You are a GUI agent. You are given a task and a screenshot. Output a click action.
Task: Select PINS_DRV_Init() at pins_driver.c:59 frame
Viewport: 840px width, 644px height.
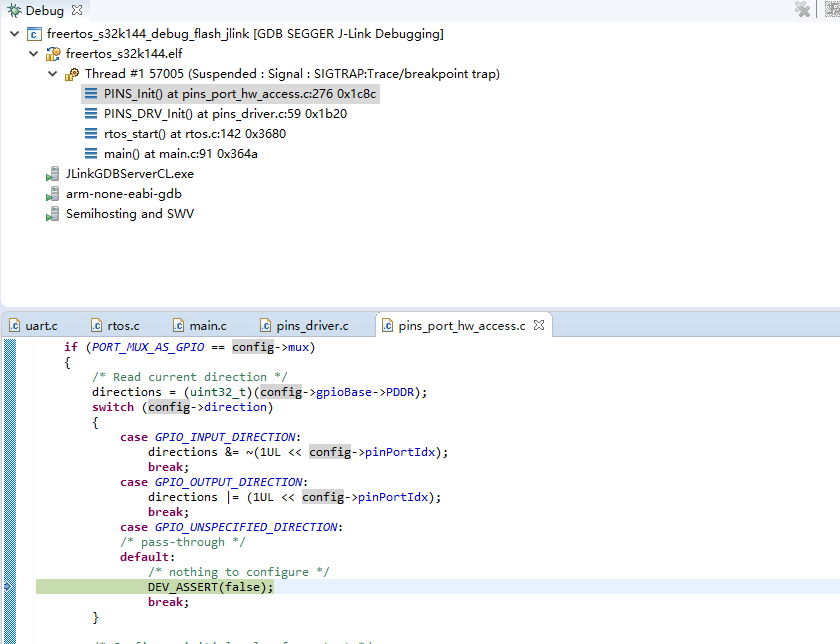tap(226, 114)
